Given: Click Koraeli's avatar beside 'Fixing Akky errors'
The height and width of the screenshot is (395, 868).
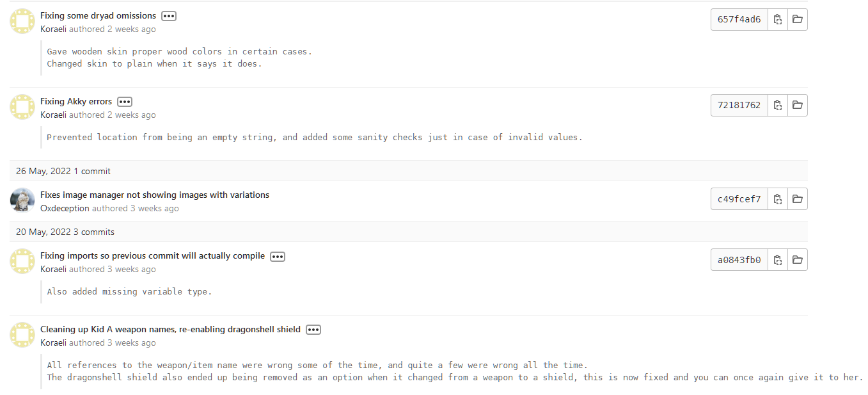Looking at the screenshot, I should tap(22, 107).
